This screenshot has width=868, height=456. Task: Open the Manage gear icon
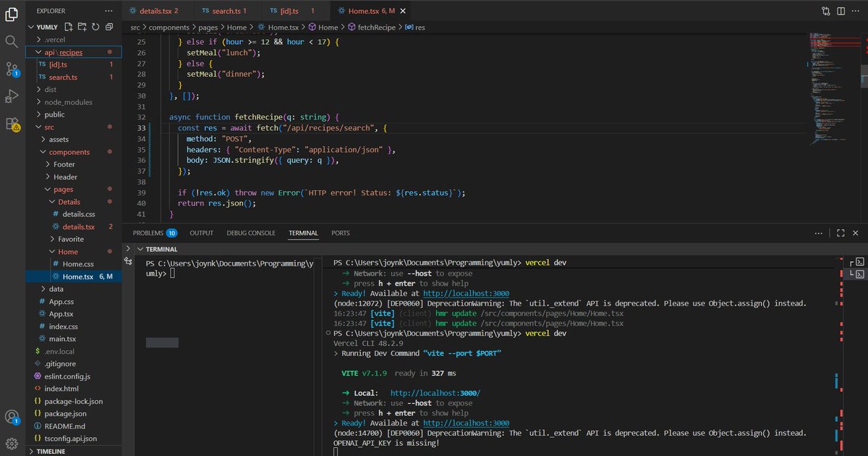coord(12,443)
